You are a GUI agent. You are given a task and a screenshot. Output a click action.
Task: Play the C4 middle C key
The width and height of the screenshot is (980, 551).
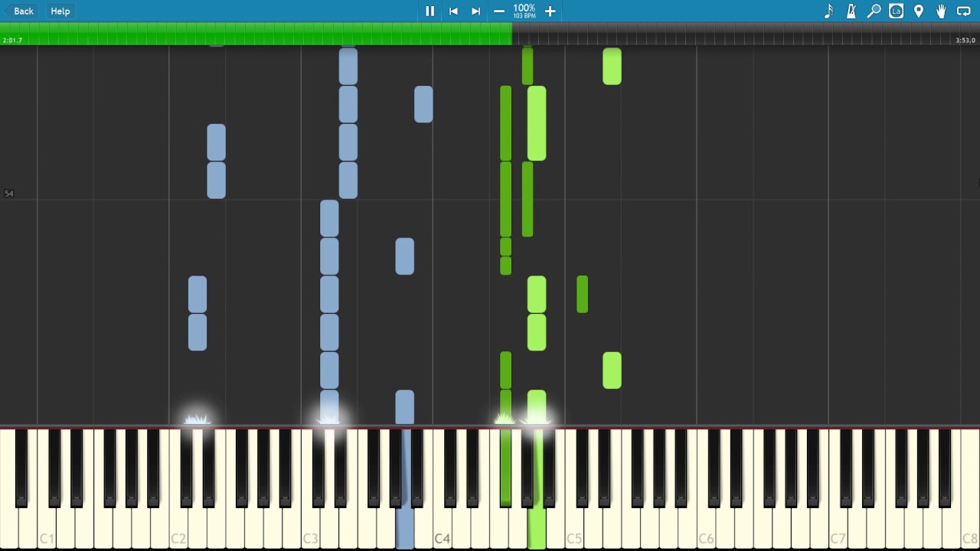click(442, 528)
